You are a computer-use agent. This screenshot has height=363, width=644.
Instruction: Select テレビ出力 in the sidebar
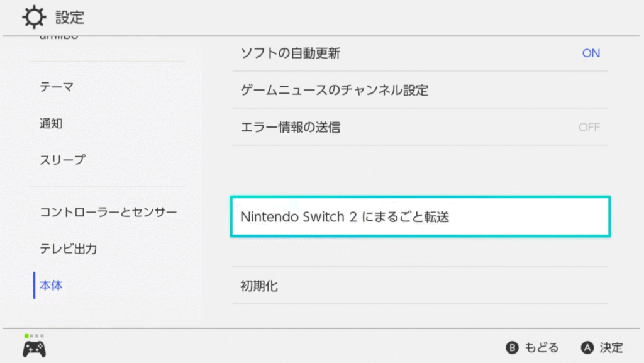(68, 249)
